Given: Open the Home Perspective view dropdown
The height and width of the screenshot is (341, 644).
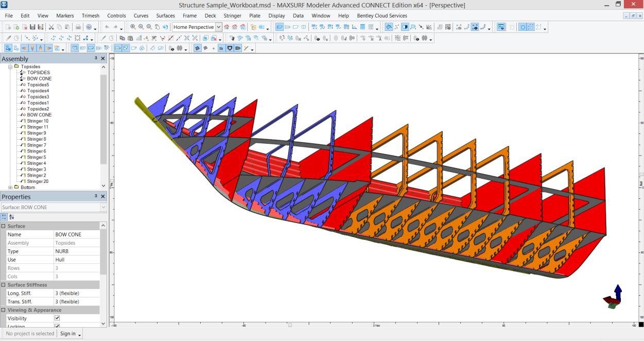Looking at the screenshot, I should pos(219,27).
